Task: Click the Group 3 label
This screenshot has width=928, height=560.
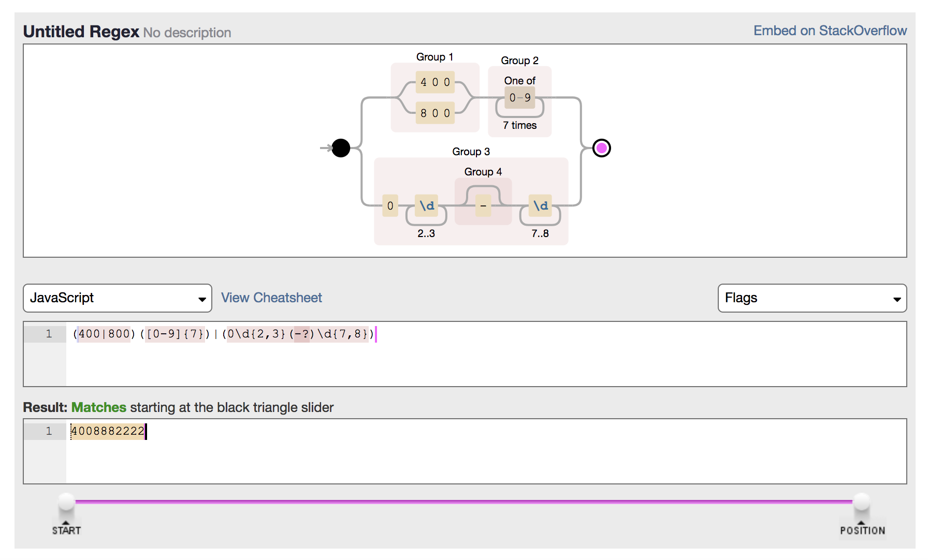Action: [471, 152]
